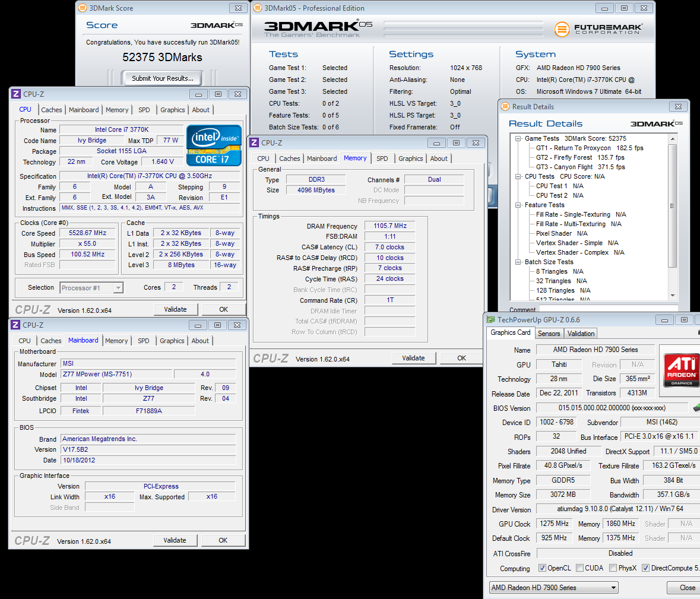700x599 pixels.
Task: Click the CAS# Latency value 7.0 clocks
Action: pos(389,247)
